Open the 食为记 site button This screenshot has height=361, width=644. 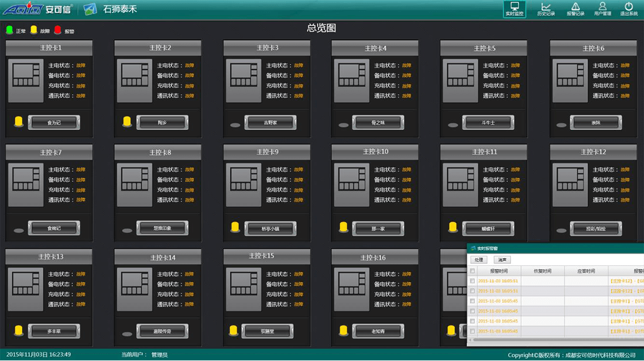(x=54, y=122)
